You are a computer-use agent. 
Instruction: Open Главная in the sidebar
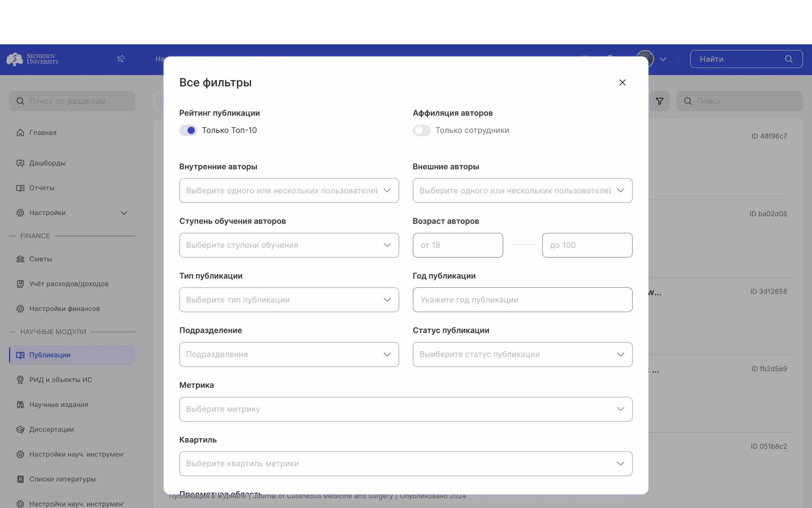point(72,133)
